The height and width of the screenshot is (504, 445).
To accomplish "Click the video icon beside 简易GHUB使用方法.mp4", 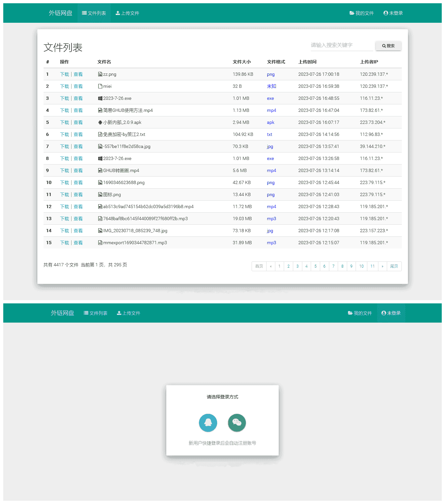I will [100, 110].
